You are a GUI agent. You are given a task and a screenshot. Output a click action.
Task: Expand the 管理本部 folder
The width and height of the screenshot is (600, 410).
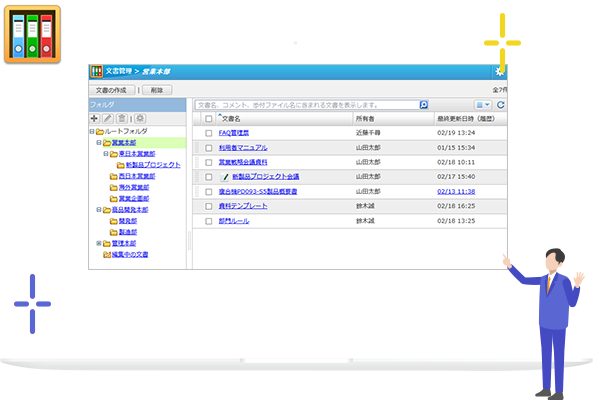(98, 243)
